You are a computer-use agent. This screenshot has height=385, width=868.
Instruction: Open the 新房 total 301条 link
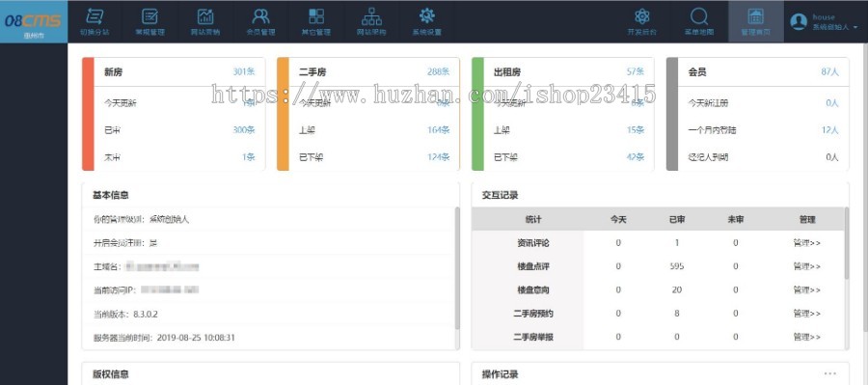pos(244,71)
